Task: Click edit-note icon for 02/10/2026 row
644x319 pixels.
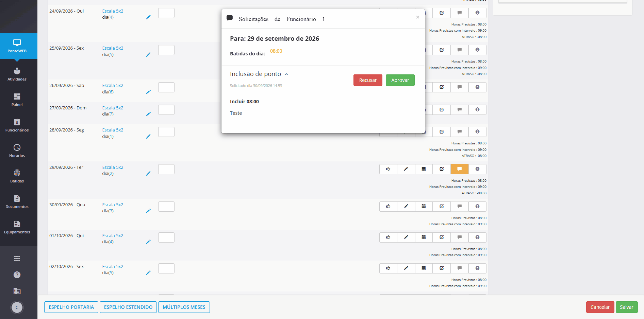Action: (442, 268)
